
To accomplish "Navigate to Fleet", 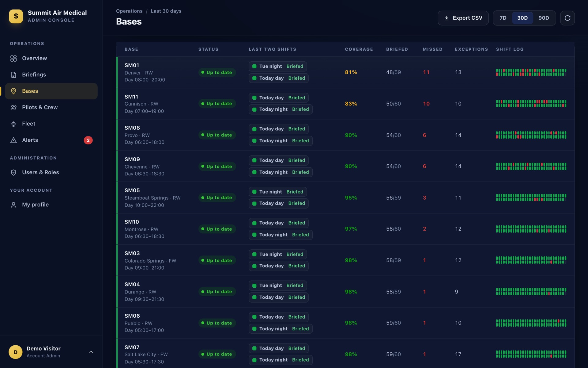I will pos(51,124).
